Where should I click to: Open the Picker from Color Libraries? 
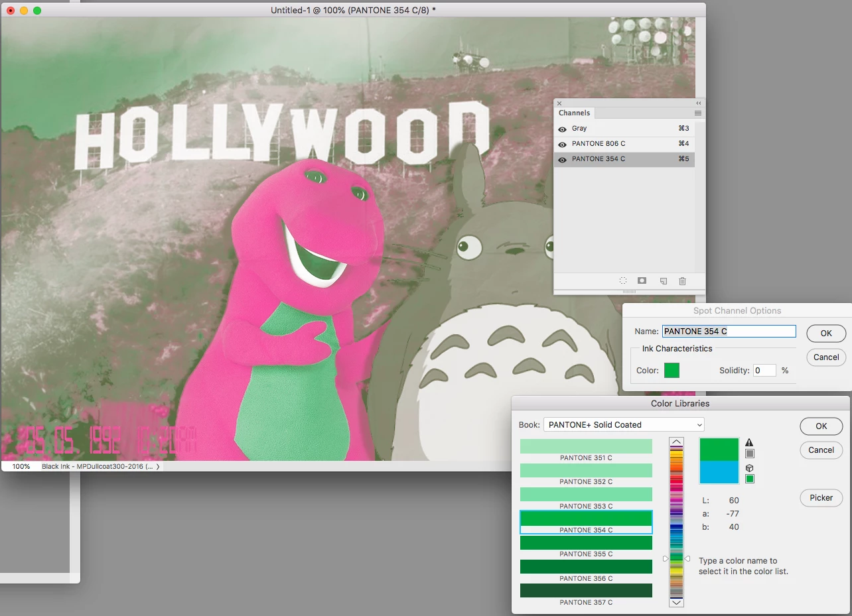pos(821,497)
